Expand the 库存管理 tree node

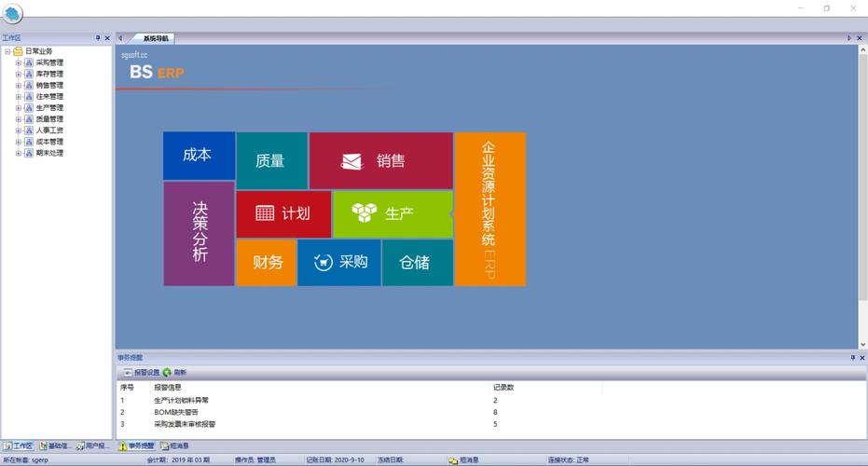19,74
